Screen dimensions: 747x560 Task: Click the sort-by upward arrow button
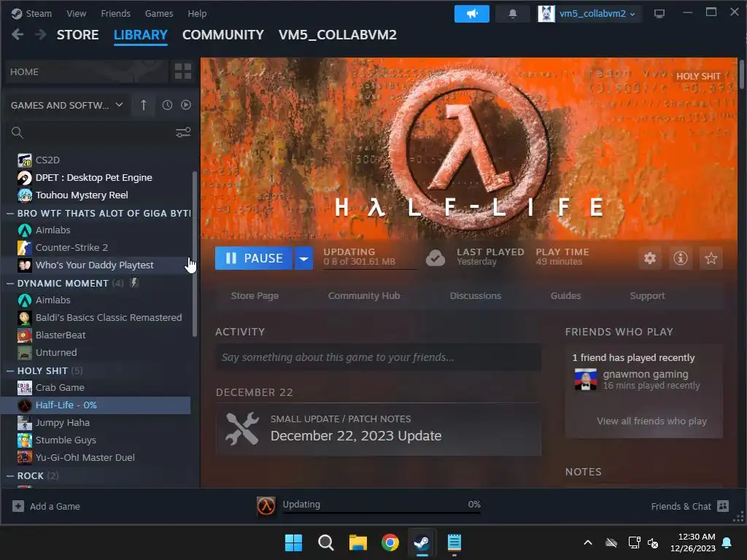pyautogui.click(x=144, y=105)
